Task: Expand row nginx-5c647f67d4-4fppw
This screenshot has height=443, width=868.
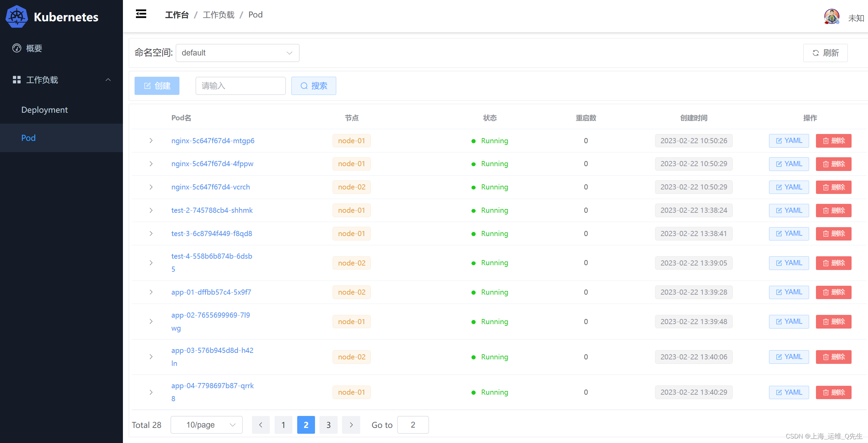Action: pos(151,164)
